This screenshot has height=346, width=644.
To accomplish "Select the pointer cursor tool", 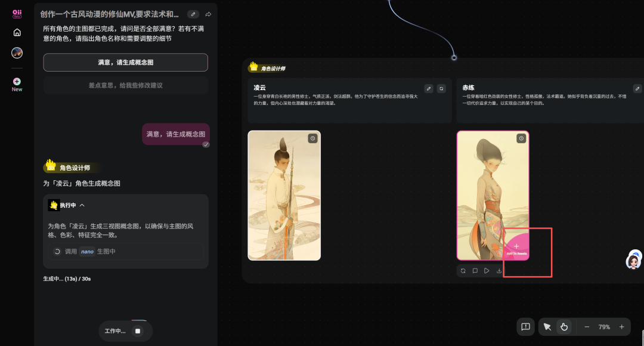I will [547, 327].
